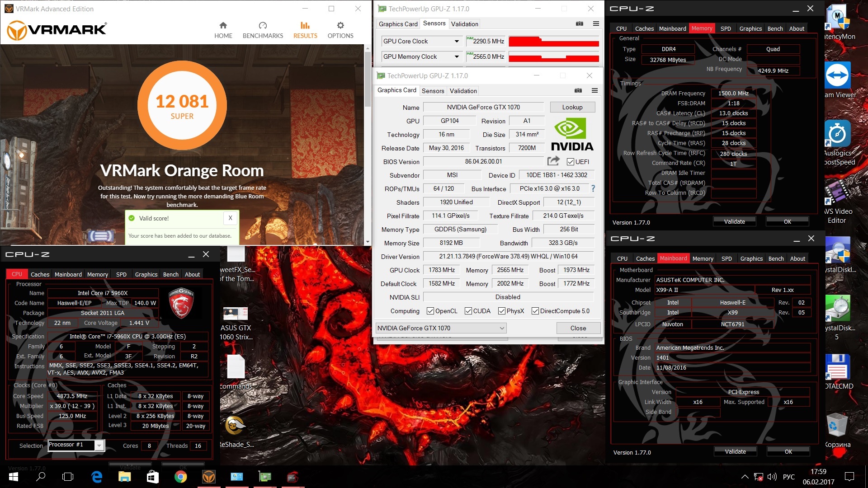This screenshot has width=868, height=488.
Task: Switch to VRMark taskbar icon
Action: [208, 477]
